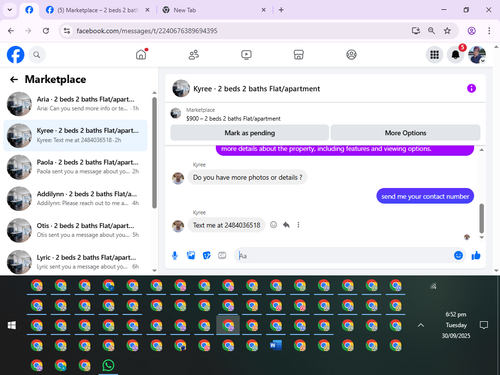This screenshot has height=375, width=500.
Task: Open more options for 'Text me at' message
Action: (298, 225)
